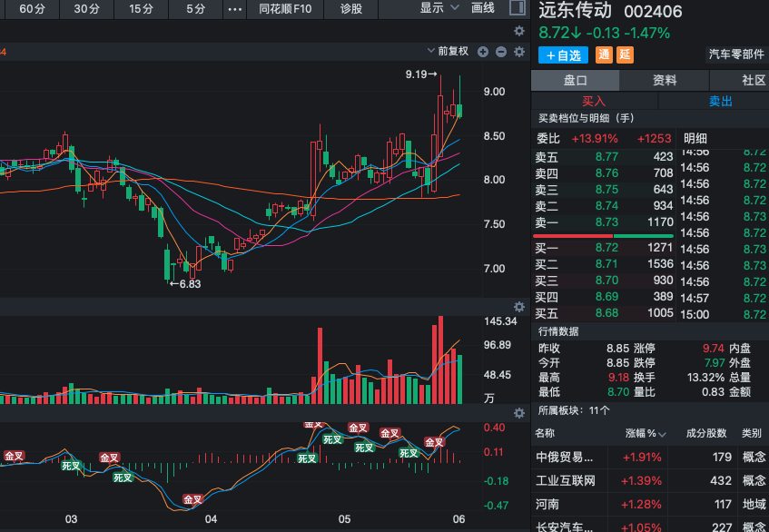Open settings gear above the main chart
This screenshot has width=769, height=532.
click(519, 32)
